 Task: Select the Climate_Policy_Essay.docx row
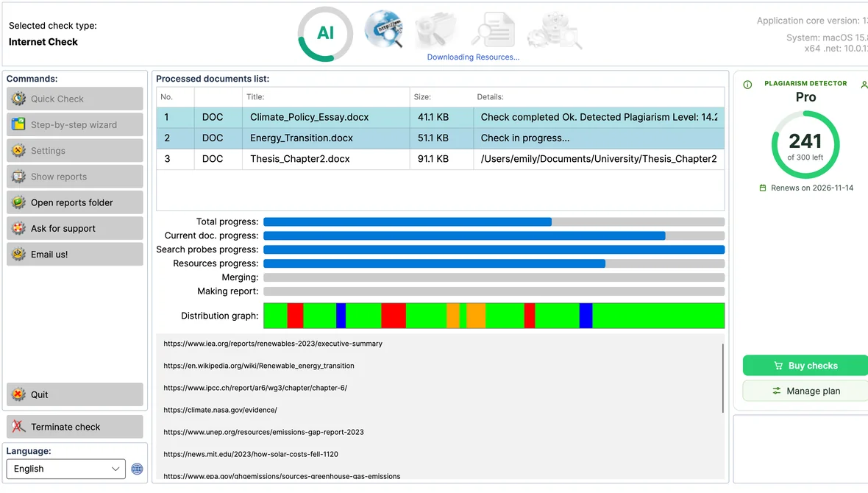[x=440, y=118]
